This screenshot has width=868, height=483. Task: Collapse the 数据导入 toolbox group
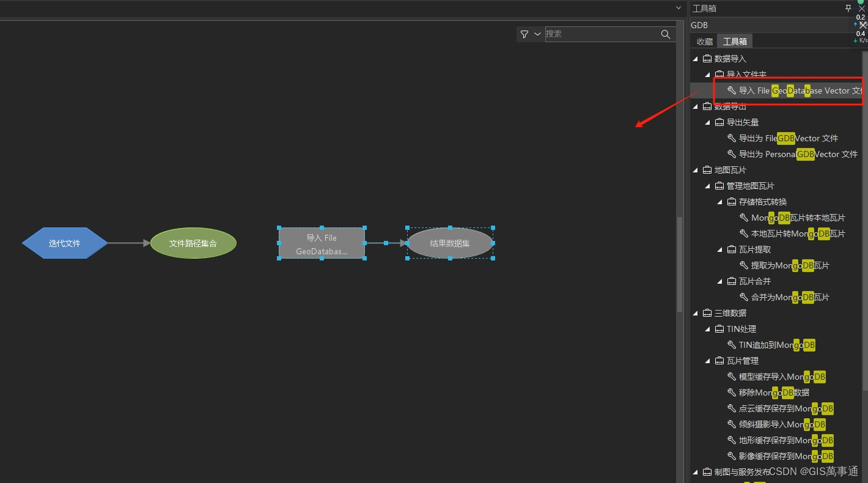click(x=695, y=58)
